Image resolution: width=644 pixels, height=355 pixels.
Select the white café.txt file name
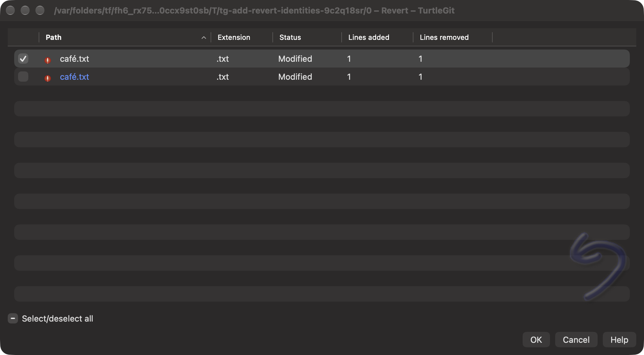pyautogui.click(x=74, y=59)
